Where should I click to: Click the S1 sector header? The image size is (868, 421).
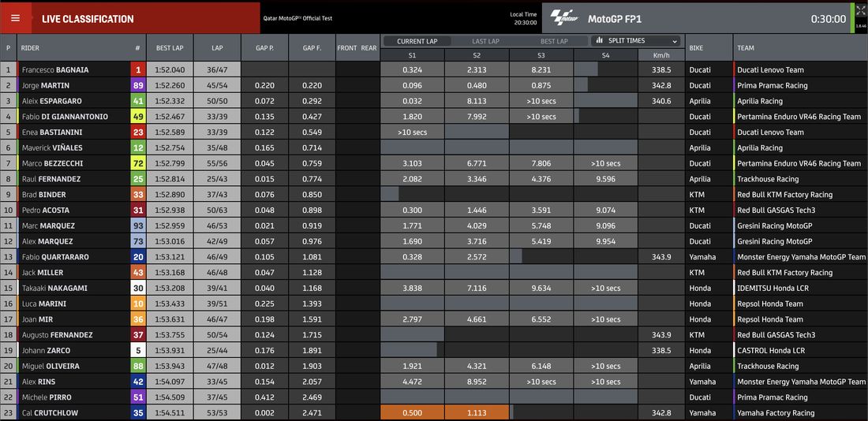[413, 55]
